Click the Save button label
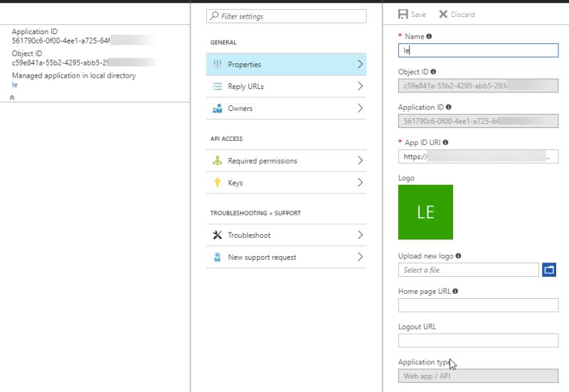Screen dimensions: 569x392 [418, 14]
